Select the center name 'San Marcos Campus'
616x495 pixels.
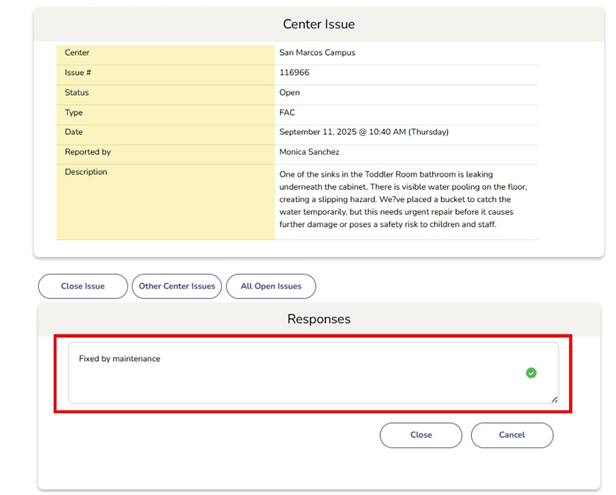pyautogui.click(x=317, y=53)
